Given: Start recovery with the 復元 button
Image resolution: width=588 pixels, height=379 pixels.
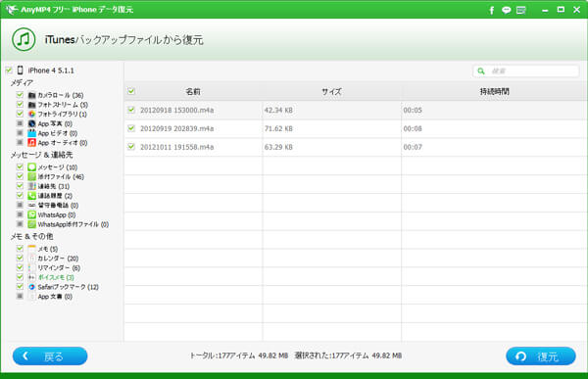Looking at the screenshot, I should (541, 356).
